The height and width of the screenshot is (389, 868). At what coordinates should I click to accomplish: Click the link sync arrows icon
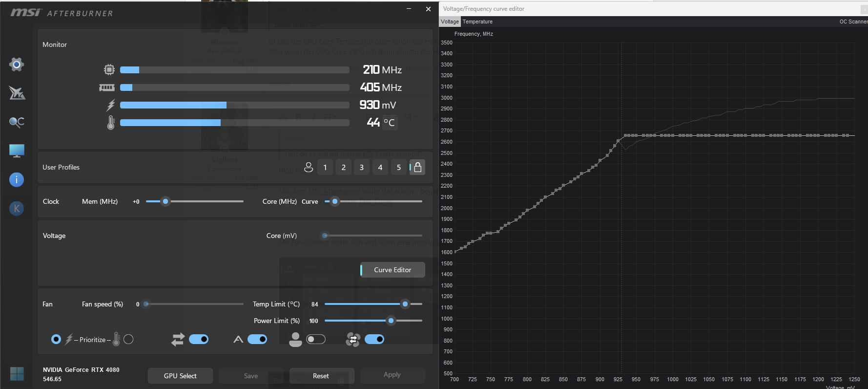(178, 339)
